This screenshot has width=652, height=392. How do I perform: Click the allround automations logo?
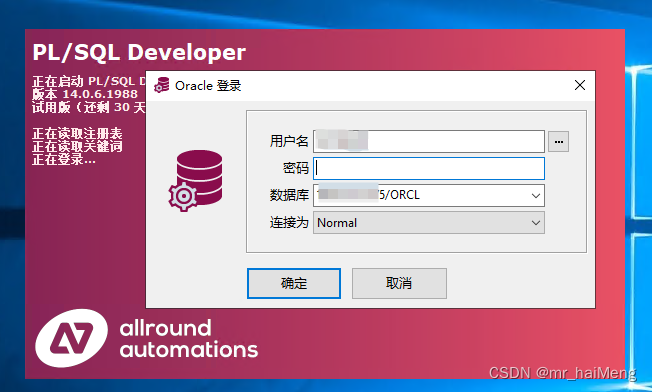click(146, 338)
